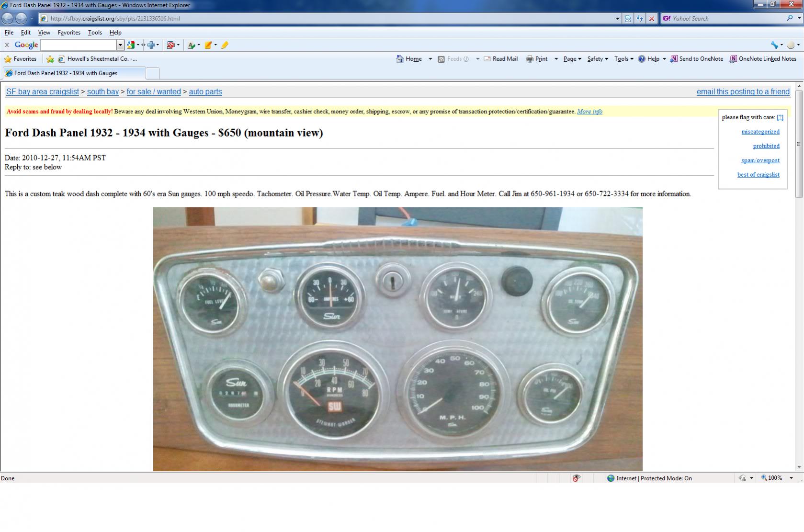Click Read Mail in the command bar
804x532 pixels.
tap(501, 59)
